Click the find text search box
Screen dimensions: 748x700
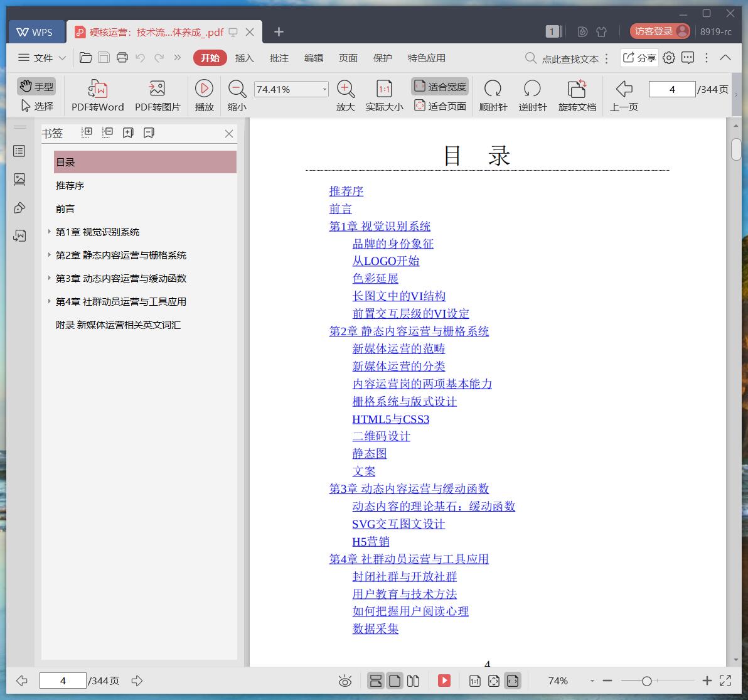(562, 58)
